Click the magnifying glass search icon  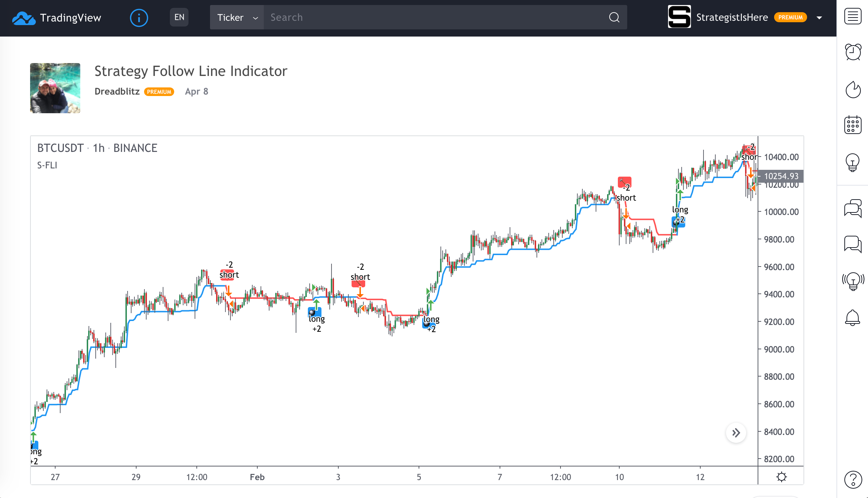[614, 17]
